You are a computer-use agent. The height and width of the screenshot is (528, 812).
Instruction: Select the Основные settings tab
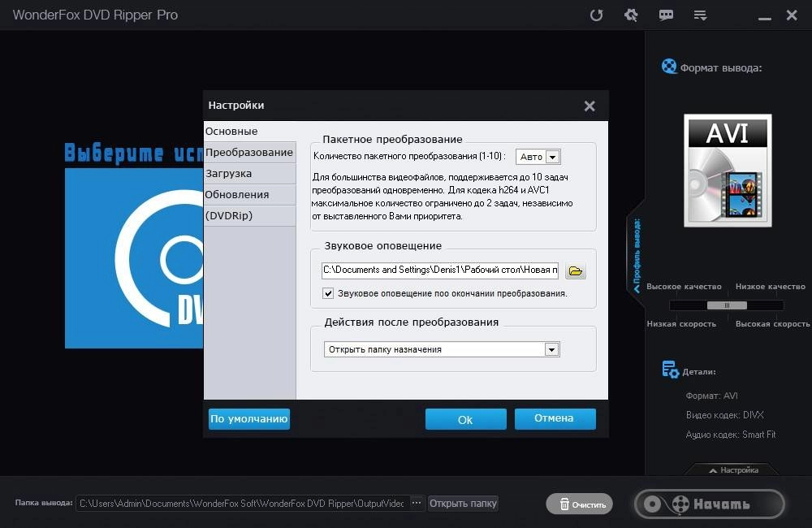[x=249, y=131]
